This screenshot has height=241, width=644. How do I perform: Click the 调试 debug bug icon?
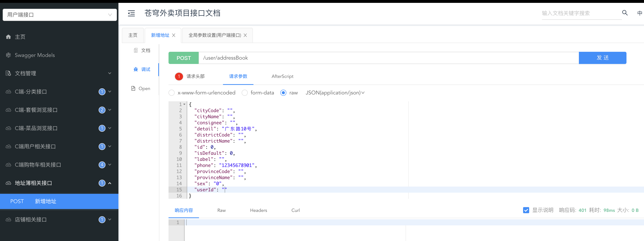pyautogui.click(x=136, y=69)
